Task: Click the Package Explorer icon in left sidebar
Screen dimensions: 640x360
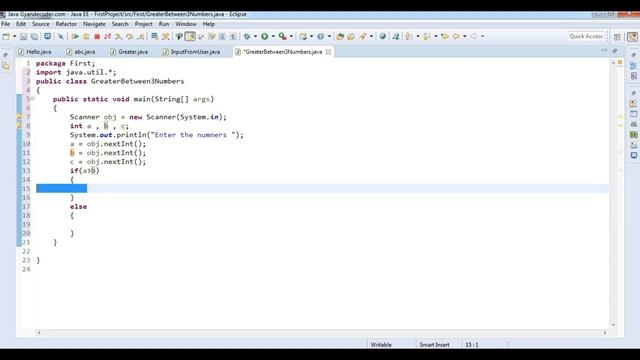Action: tap(6, 66)
